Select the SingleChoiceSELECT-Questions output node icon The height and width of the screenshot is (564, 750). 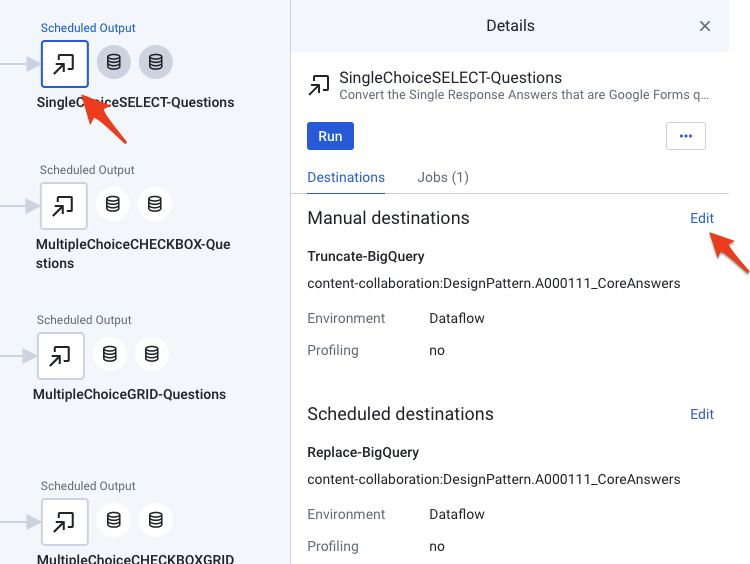[64, 63]
